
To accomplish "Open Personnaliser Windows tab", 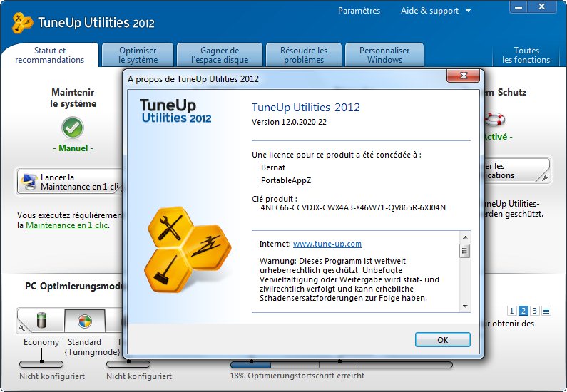I will 384,55.
